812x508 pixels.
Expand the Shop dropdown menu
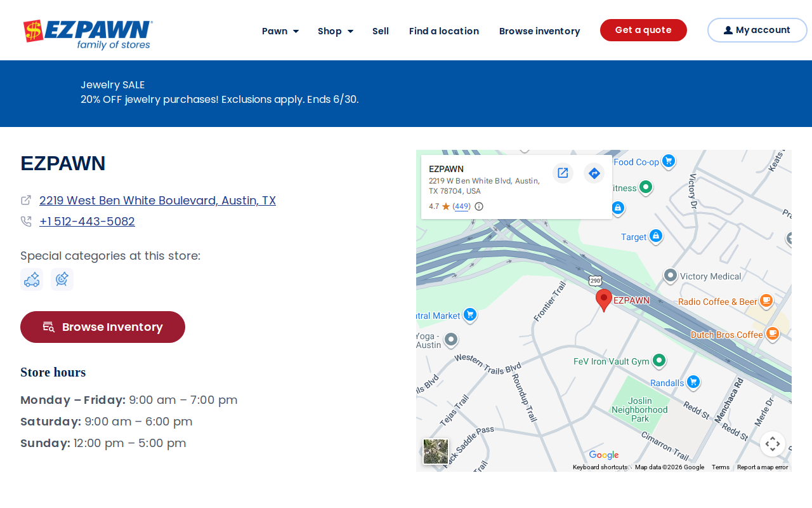(336, 31)
